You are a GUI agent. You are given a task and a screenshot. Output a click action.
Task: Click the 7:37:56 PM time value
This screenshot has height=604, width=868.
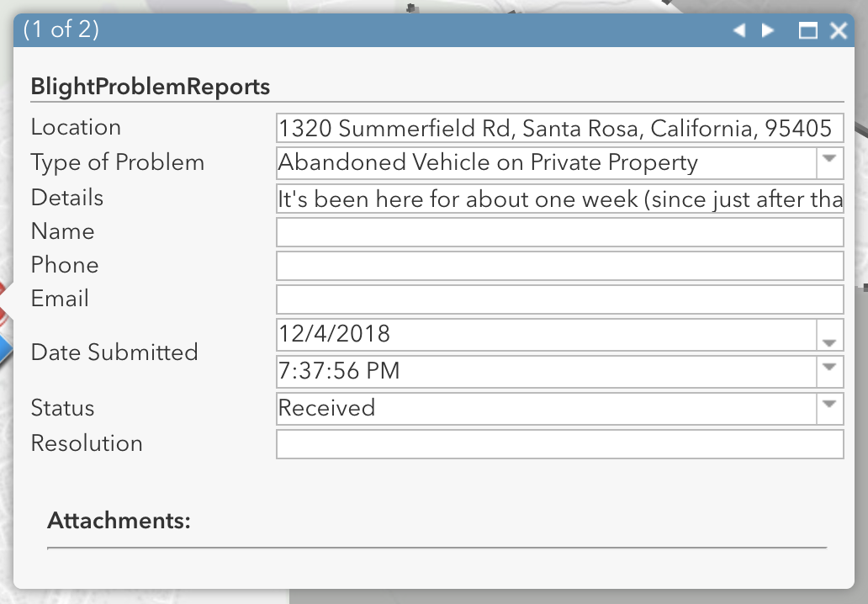pos(339,370)
